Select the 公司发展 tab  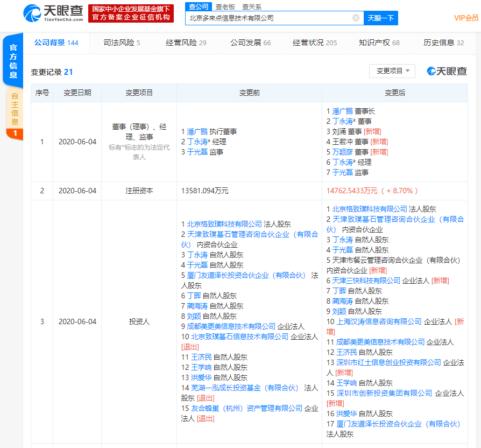250,43
